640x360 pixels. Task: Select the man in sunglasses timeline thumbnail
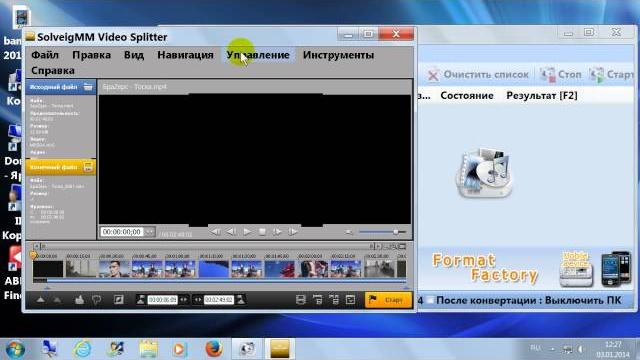tap(114, 269)
